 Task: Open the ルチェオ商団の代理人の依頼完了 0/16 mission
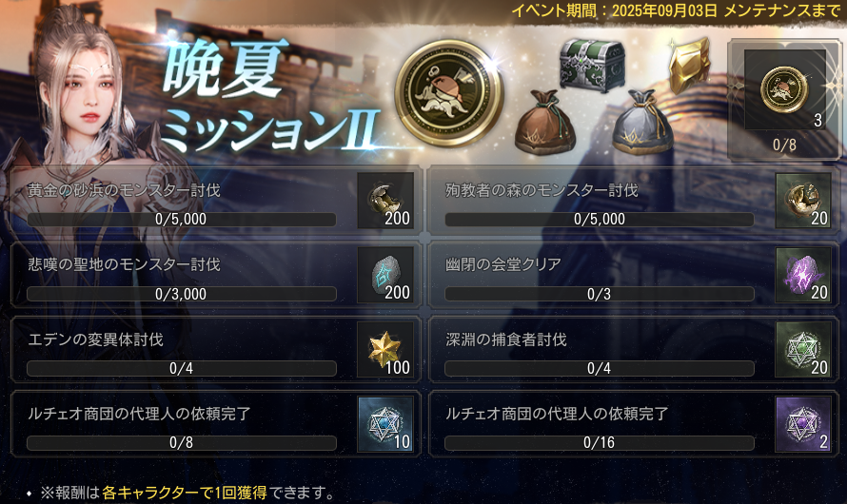pyautogui.click(x=634, y=424)
